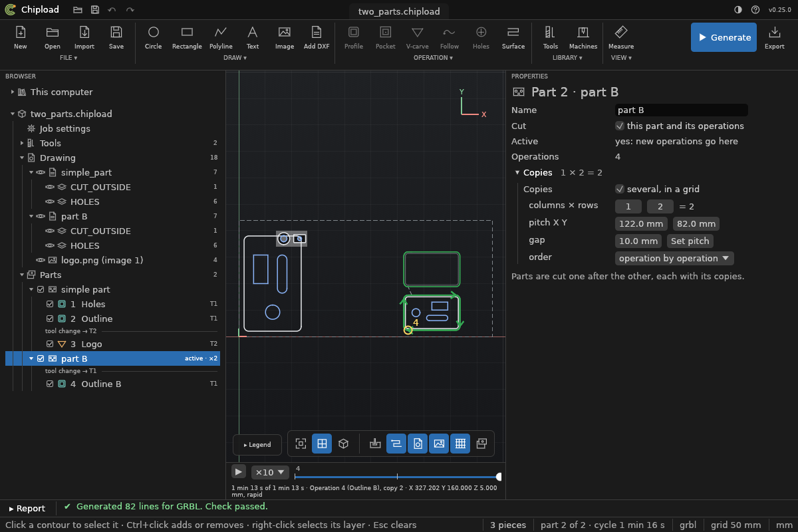Hide the simple_part drawing via its eye icon

point(41,172)
